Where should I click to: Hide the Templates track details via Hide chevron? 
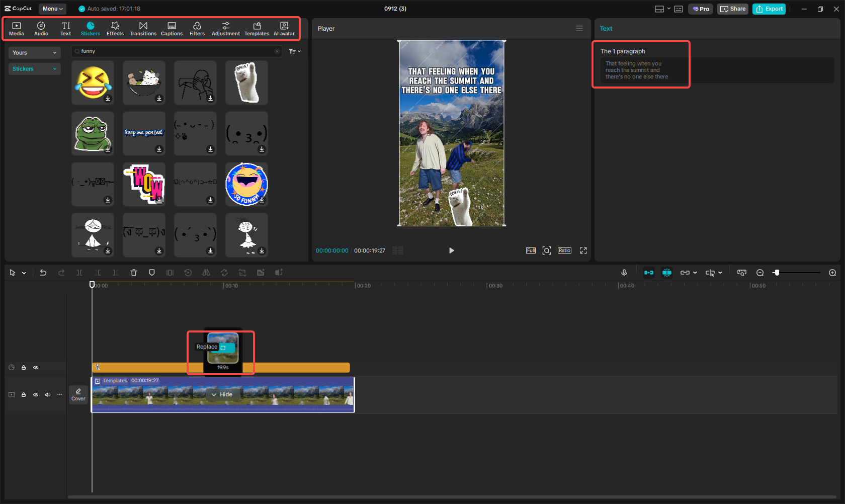223,394
